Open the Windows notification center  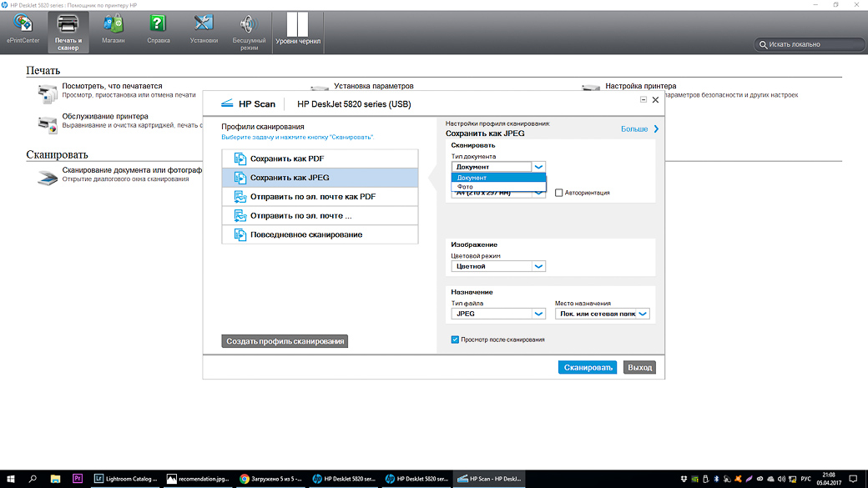(853, 479)
